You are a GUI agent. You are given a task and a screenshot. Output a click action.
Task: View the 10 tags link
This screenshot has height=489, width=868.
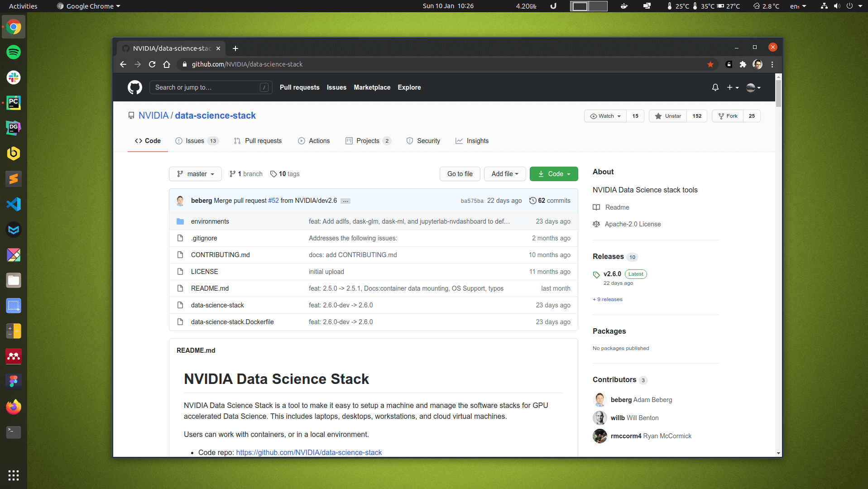click(x=285, y=174)
